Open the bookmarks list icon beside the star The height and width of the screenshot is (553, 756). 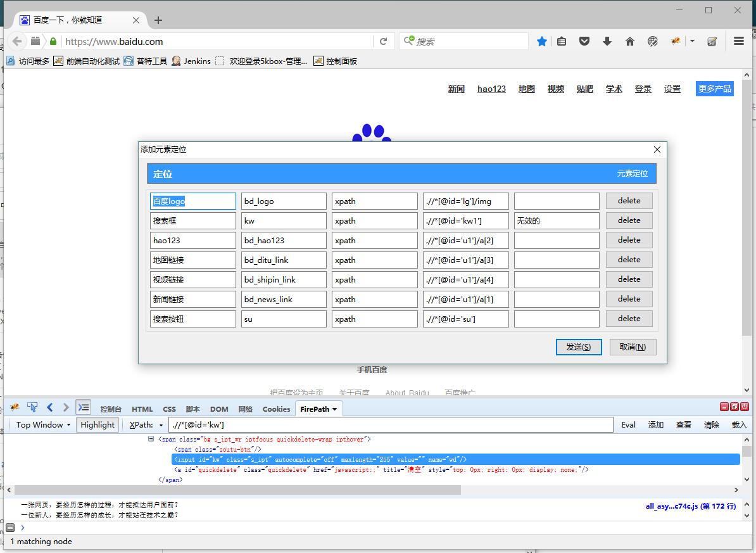(562, 42)
